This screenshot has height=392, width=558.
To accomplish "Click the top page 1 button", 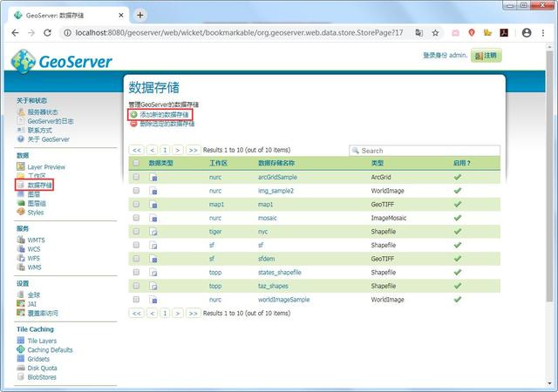I will [165, 150].
